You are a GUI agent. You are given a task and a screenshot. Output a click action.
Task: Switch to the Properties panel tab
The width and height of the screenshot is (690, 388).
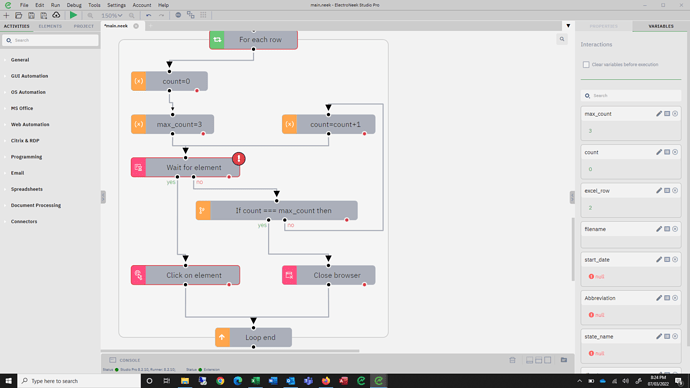[x=604, y=26]
